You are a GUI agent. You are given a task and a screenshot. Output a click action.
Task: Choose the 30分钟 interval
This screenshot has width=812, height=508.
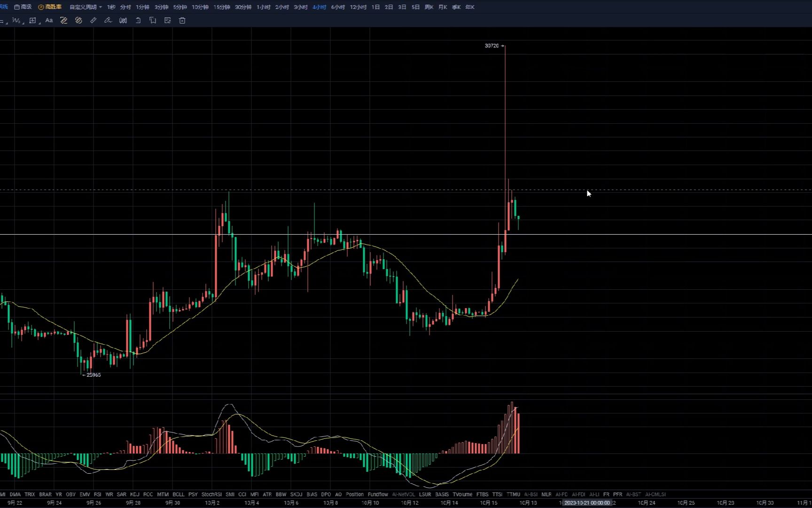click(243, 7)
